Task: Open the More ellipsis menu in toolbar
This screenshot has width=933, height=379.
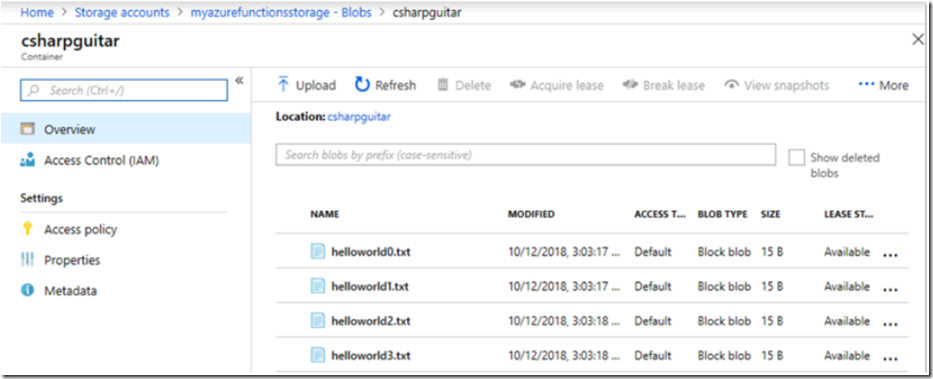Action: click(x=883, y=85)
